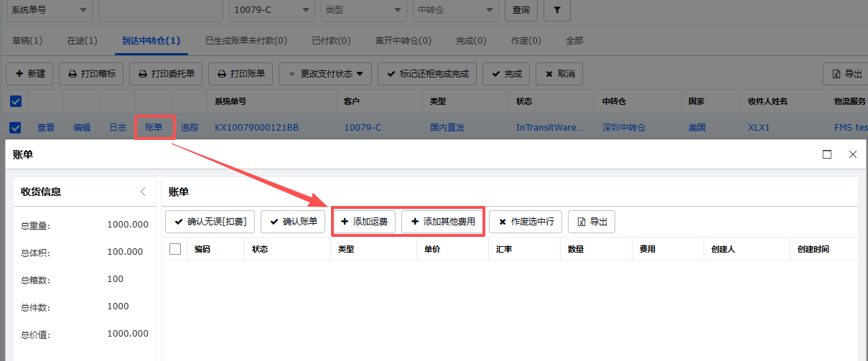Click 导出 export button in bill dialog
868x361 pixels.
pos(591,222)
